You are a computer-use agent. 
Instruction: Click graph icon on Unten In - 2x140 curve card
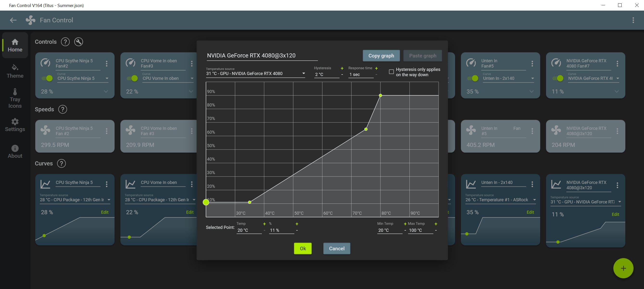[x=471, y=184]
